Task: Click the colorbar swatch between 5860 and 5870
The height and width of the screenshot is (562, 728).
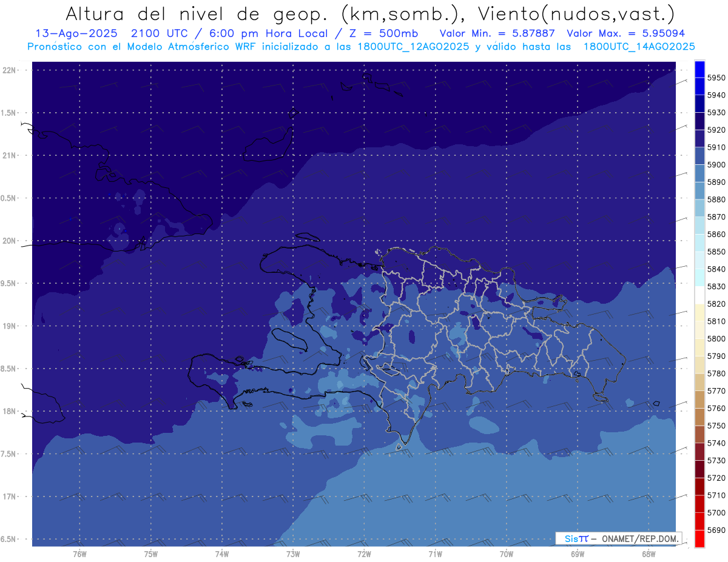Action: click(699, 226)
